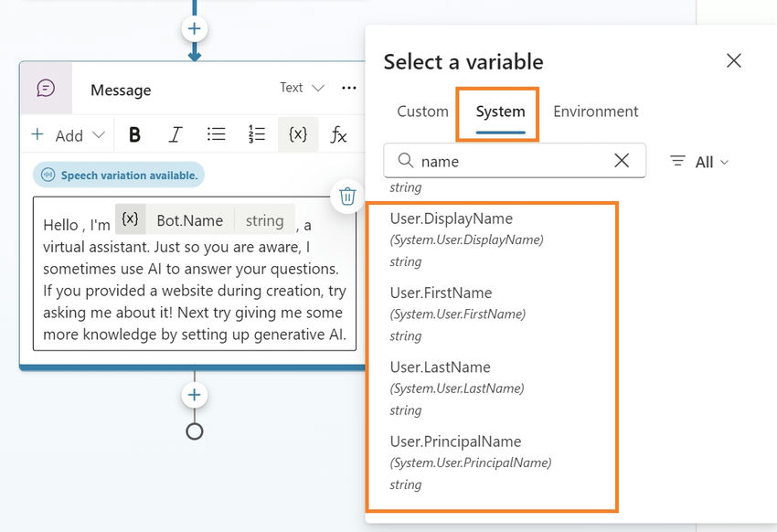
Task: Click the insert variable {x} icon
Action: click(x=298, y=134)
